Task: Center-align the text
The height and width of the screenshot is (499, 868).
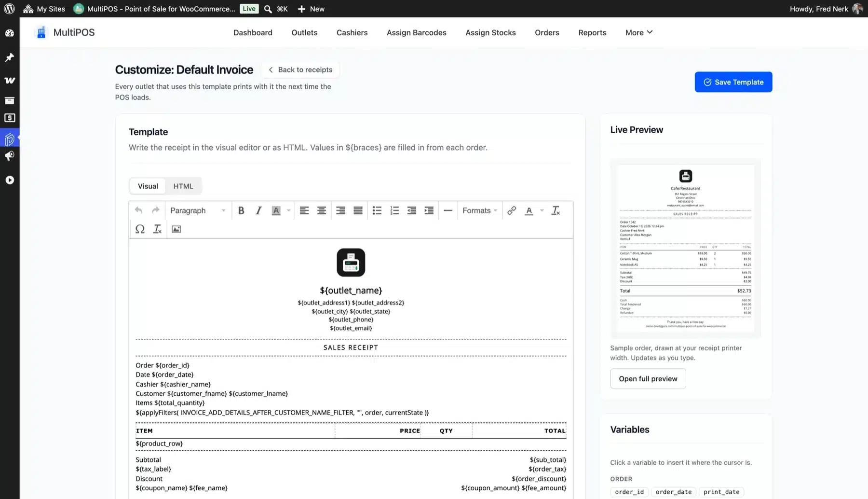Action: click(x=322, y=210)
